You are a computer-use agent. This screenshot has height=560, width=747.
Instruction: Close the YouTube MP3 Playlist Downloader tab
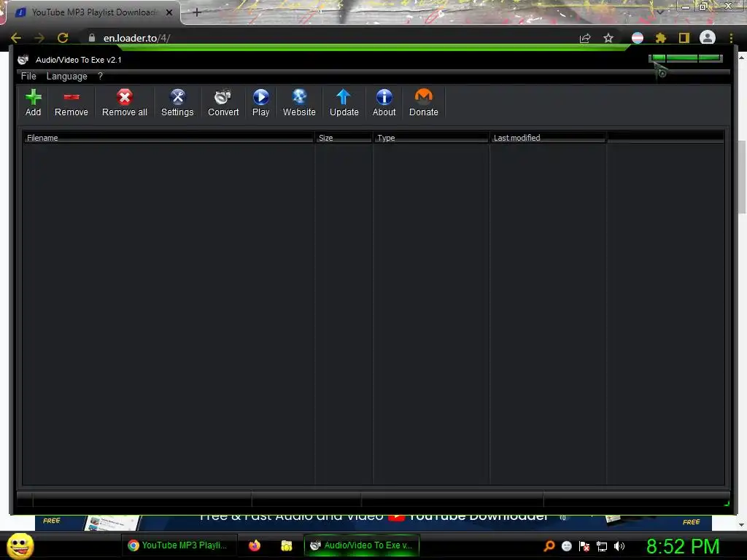coord(169,12)
